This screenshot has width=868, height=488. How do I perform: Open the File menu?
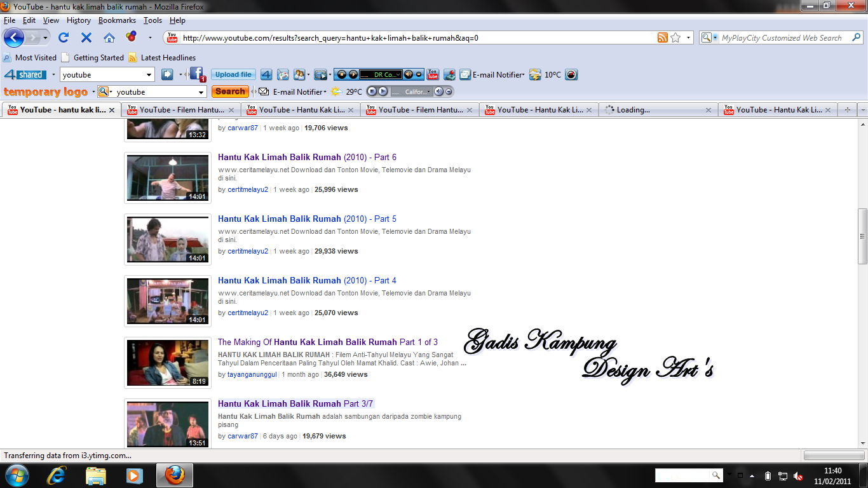pyautogui.click(x=10, y=20)
